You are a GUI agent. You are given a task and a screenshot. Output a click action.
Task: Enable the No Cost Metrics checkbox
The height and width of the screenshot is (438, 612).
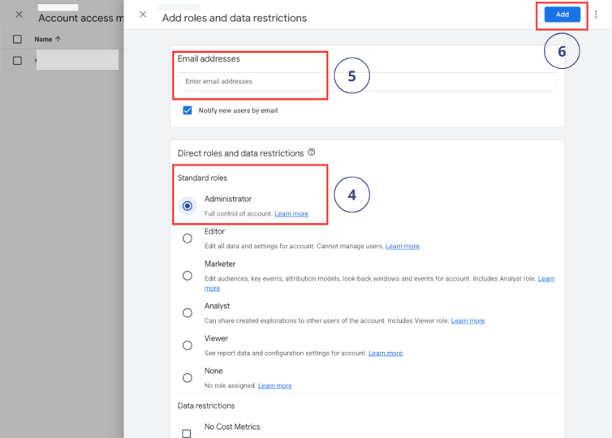click(187, 433)
